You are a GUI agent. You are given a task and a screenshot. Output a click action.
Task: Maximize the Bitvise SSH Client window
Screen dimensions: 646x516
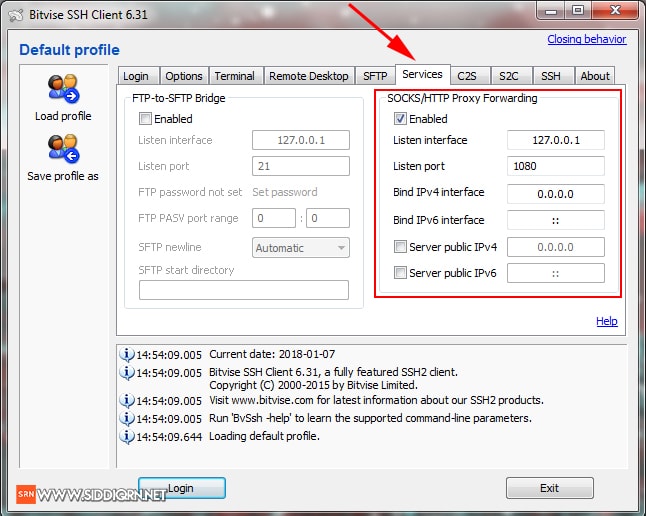click(578, 11)
